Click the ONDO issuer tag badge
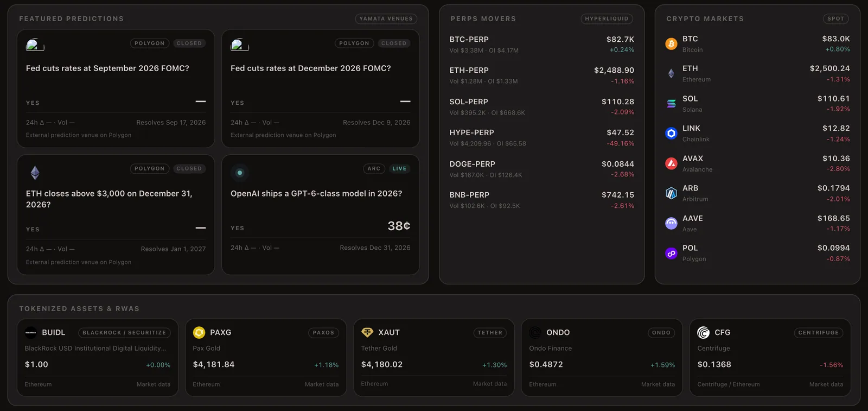 661,333
